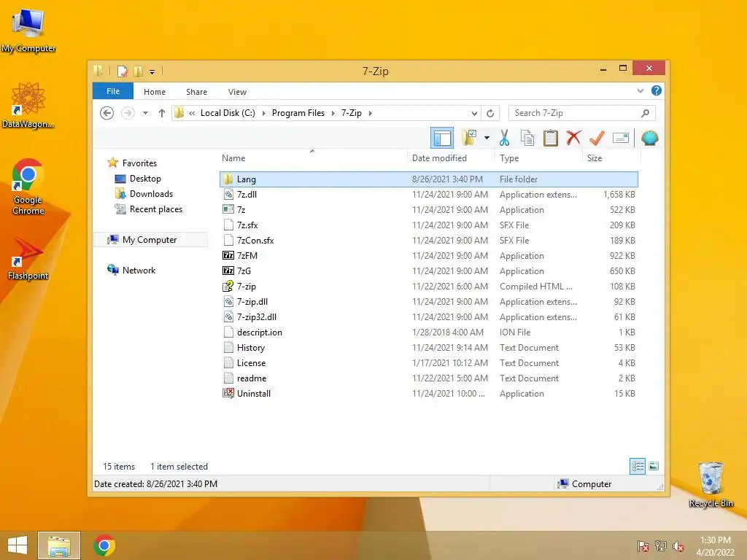Select the descript.ion file
This screenshot has width=747, height=560.
pyautogui.click(x=429, y=332)
